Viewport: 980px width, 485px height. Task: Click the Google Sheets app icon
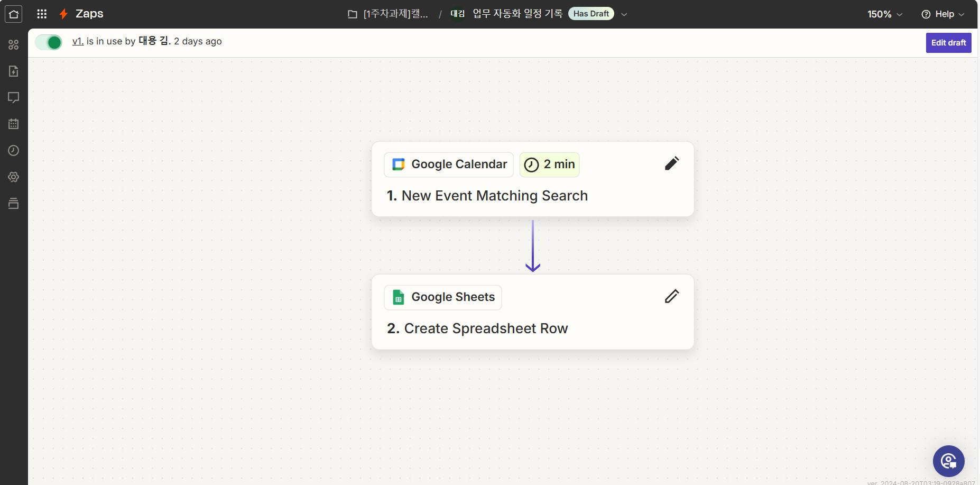point(399,297)
